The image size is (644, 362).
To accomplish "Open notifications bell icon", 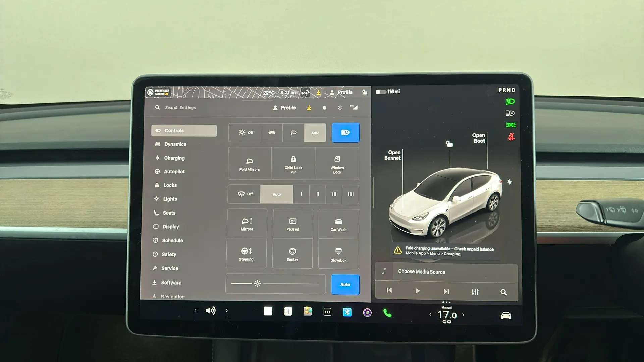I will pos(324,108).
